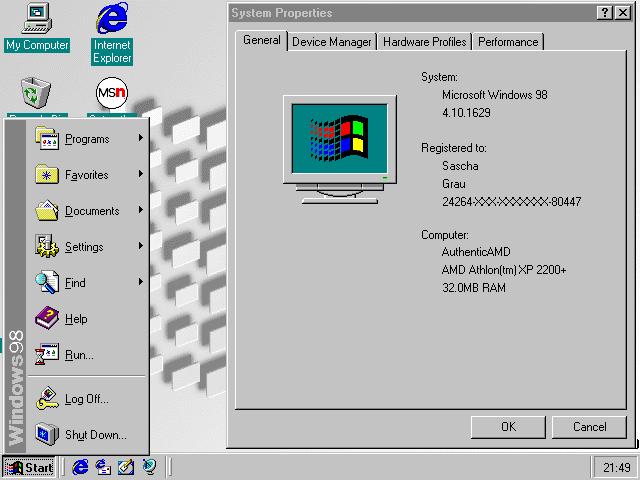Expand the Documents submenu arrow
Viewport: 640px width, 480px height.
141,210
